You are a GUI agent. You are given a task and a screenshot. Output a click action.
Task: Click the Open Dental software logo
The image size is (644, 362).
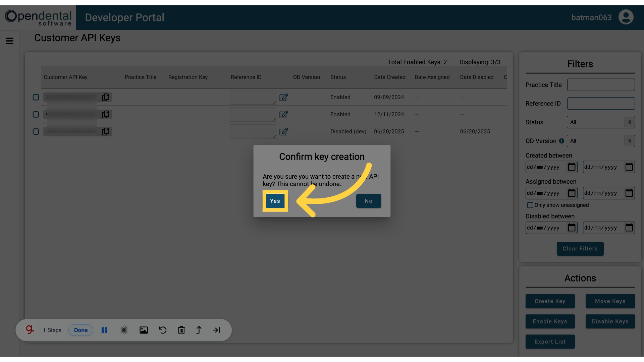pyautogui.click(x=38, y=17)
